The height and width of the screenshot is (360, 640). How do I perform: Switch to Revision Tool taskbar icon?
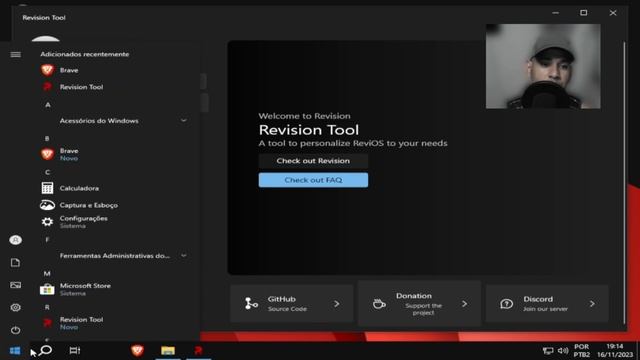click(x=198, y=350)
